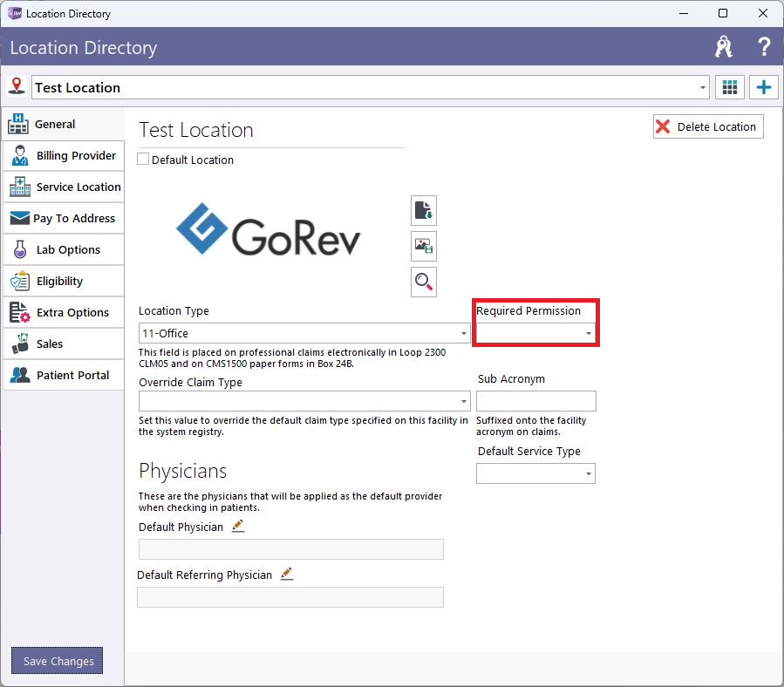Maximize the Location Directory window
The width and height of the screenshot is (784, 687).
pos(723,13)
